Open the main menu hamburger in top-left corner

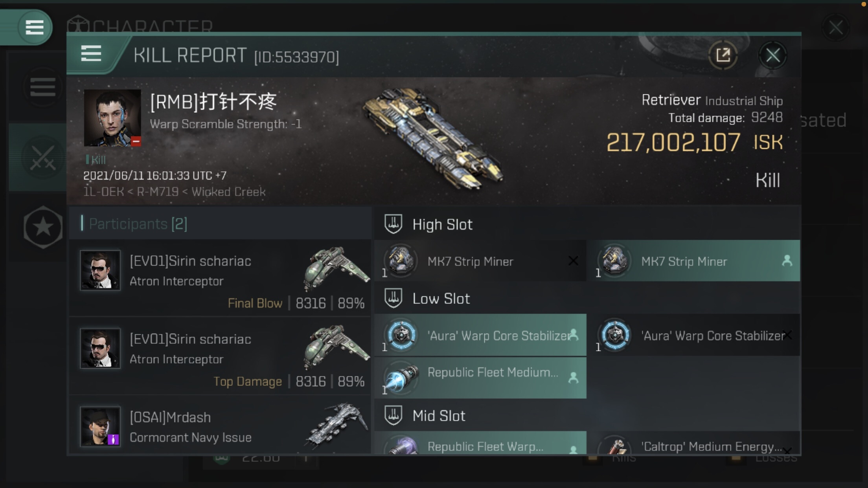pos(34,28)
